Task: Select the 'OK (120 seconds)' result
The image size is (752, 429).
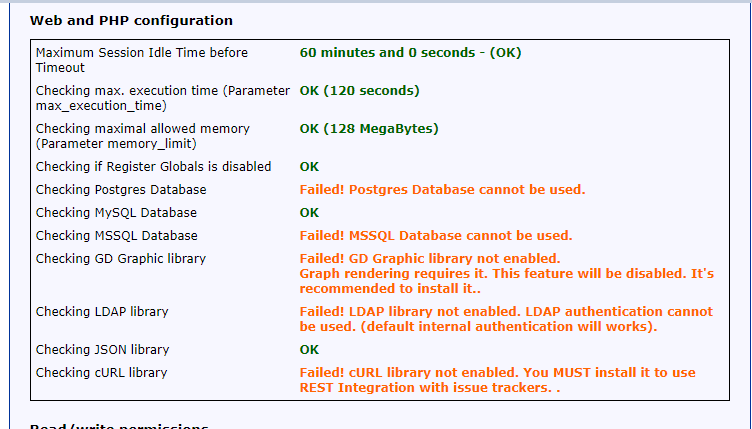Action: point(360,91)
